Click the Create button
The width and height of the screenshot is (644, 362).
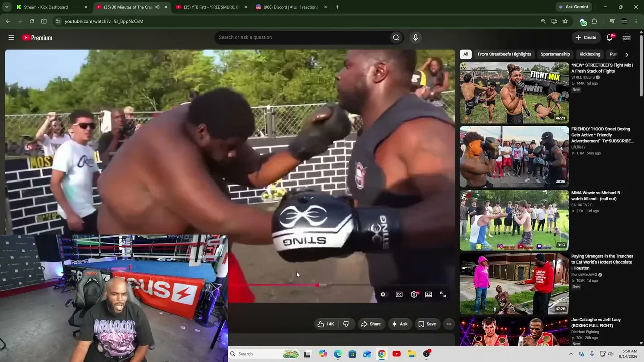pyautogui.click(x=586, y=37)
